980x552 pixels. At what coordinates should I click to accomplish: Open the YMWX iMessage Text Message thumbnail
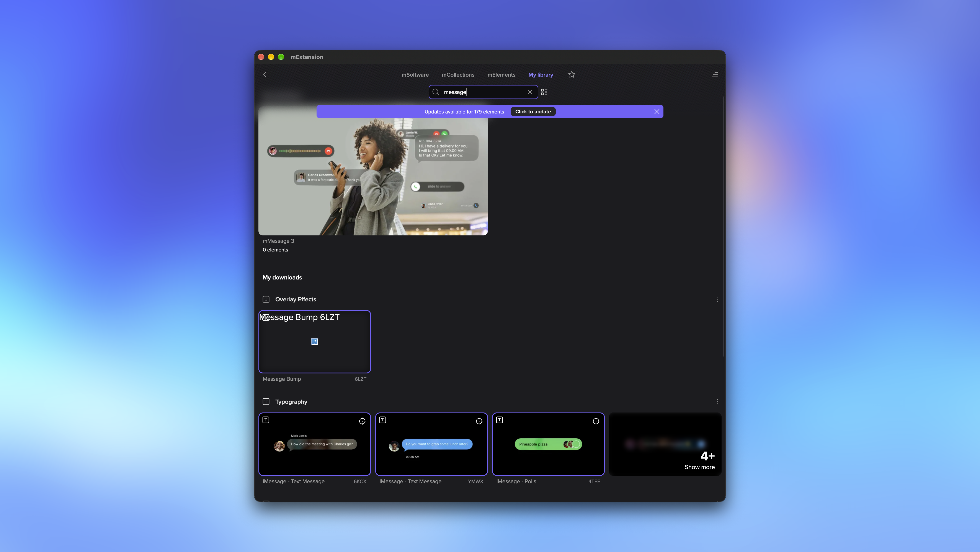point(431,444)
